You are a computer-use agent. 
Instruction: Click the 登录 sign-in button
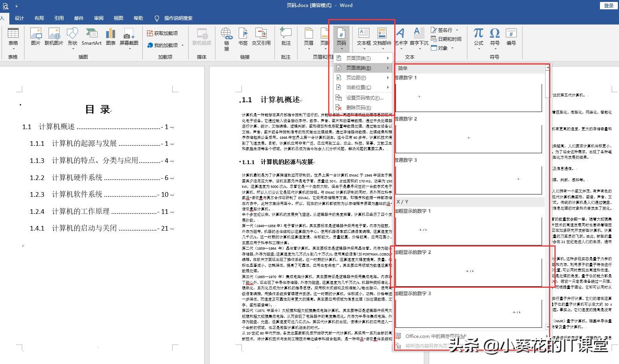(x=609, y=5)
